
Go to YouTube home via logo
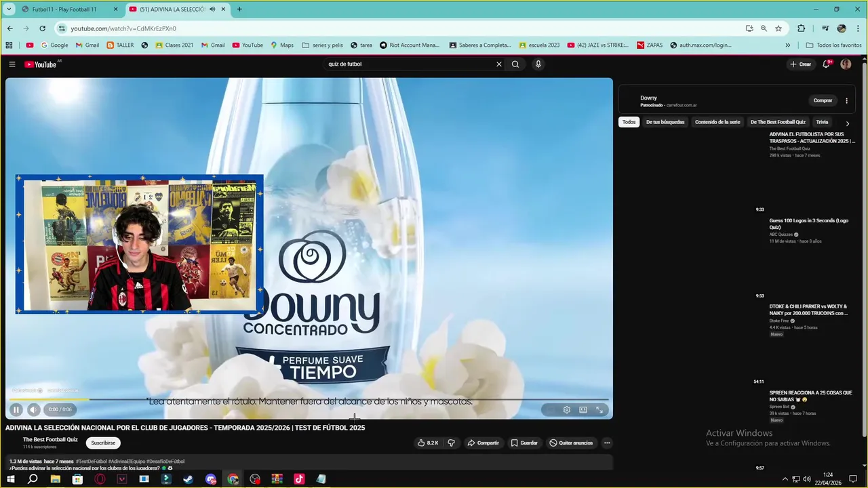click(41, 64)
